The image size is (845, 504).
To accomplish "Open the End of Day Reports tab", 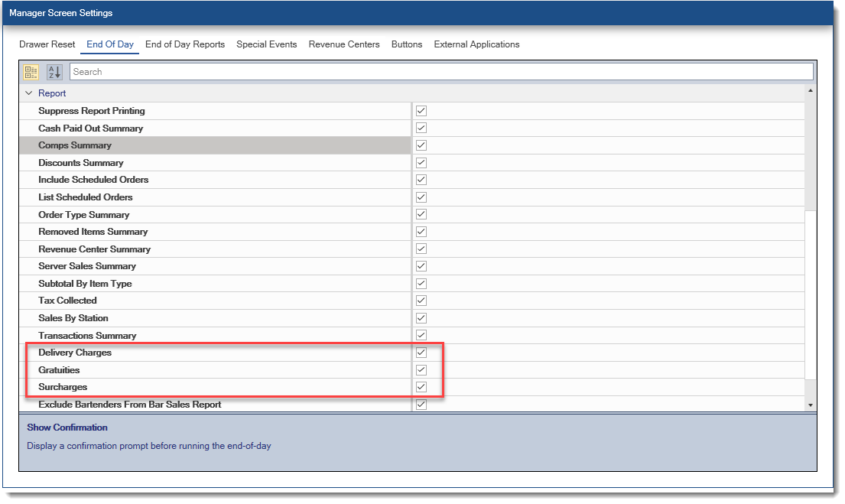I will pos(185,44).
